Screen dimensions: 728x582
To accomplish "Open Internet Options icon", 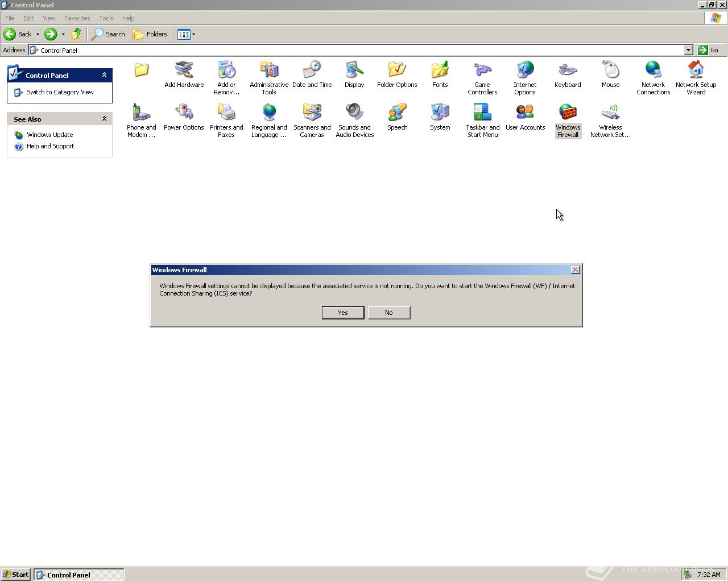I will tap(525, 78).
